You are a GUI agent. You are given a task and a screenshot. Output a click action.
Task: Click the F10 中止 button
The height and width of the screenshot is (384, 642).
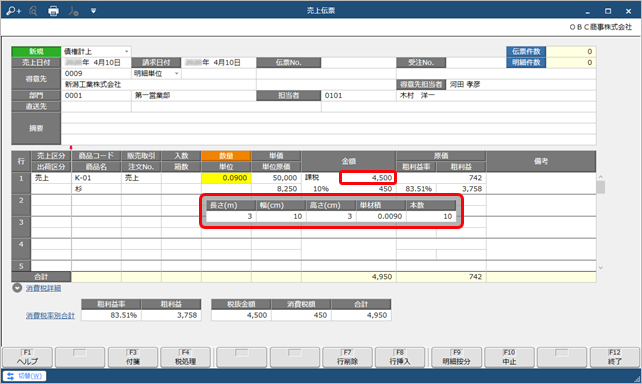point(509,357)
